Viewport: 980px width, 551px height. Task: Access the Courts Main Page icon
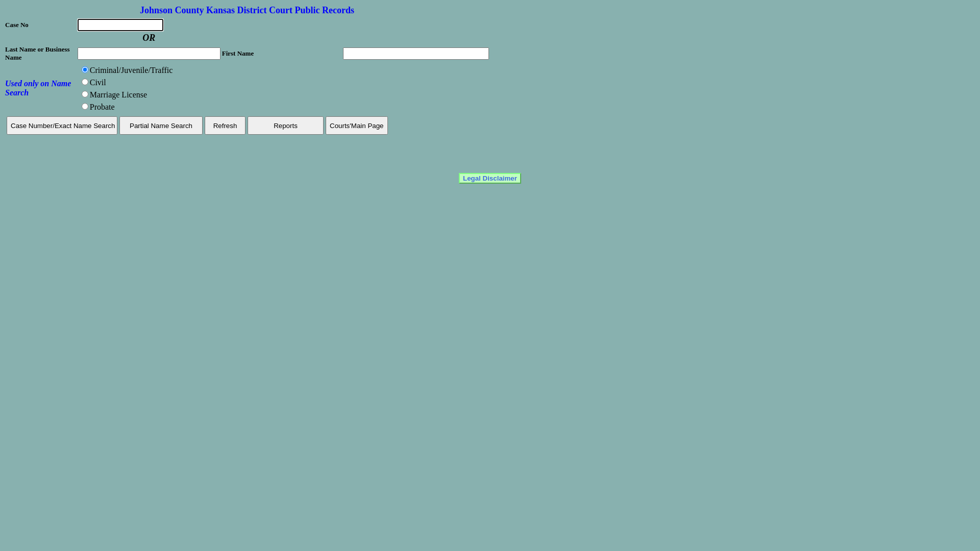(x=356, y=125)
